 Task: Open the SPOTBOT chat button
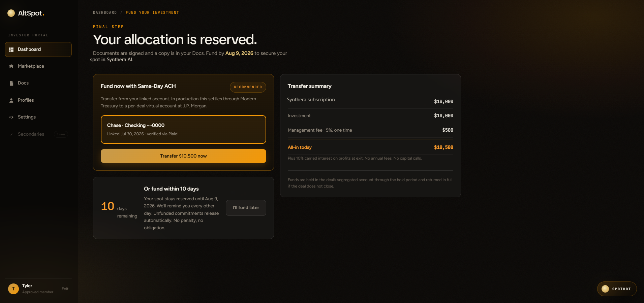[x=617, y=289]
